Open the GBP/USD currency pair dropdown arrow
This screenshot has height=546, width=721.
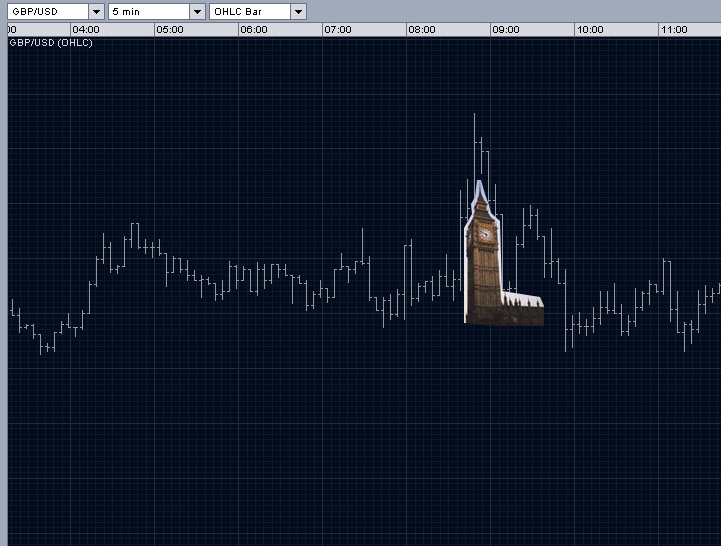pos(97,11)
